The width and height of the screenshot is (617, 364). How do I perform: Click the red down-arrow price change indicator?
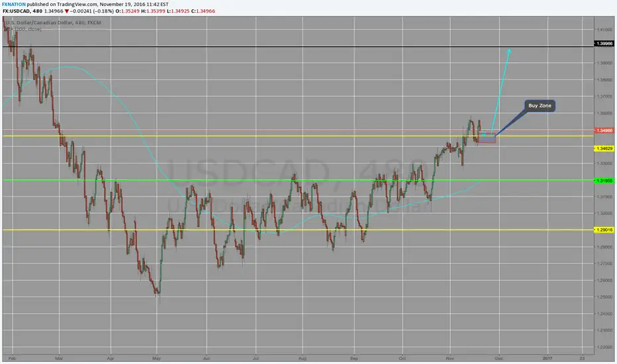(67, 11)
